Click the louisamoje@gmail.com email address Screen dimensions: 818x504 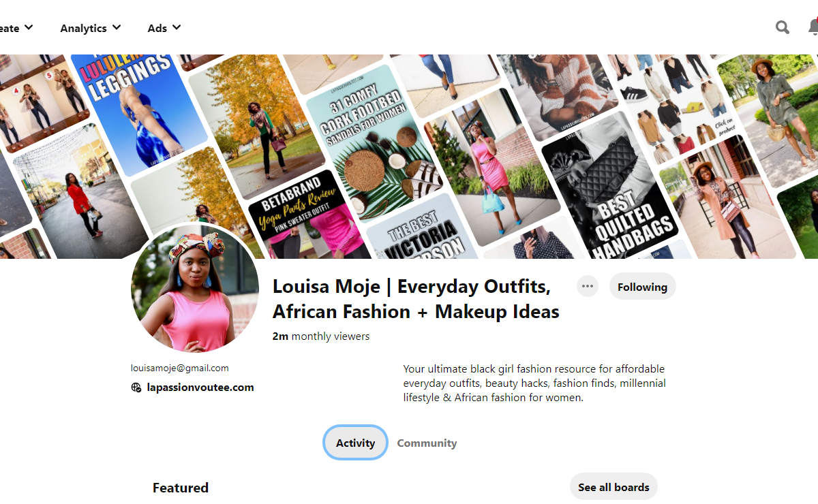(180, 368)
